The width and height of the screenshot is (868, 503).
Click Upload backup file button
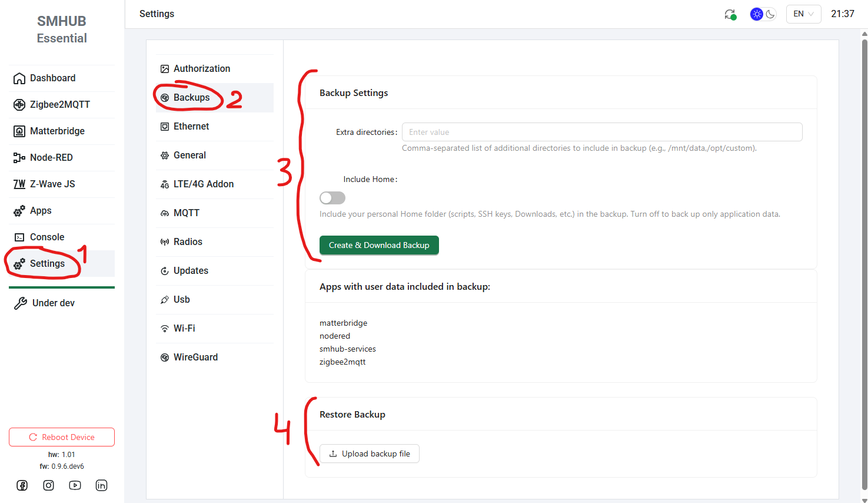(370, 454)
